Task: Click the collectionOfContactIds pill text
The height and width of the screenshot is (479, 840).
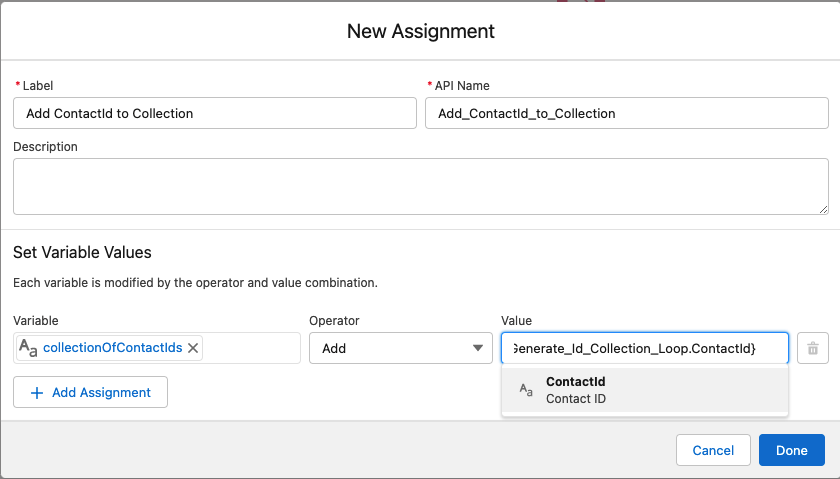Action: tap(112, 348)
